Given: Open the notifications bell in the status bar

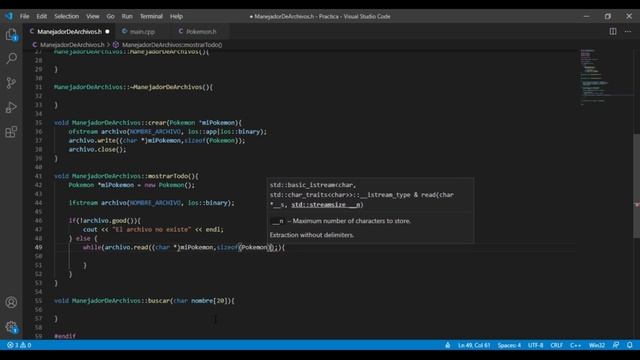Looking at the screenshot, I should [x=630, y=345].
